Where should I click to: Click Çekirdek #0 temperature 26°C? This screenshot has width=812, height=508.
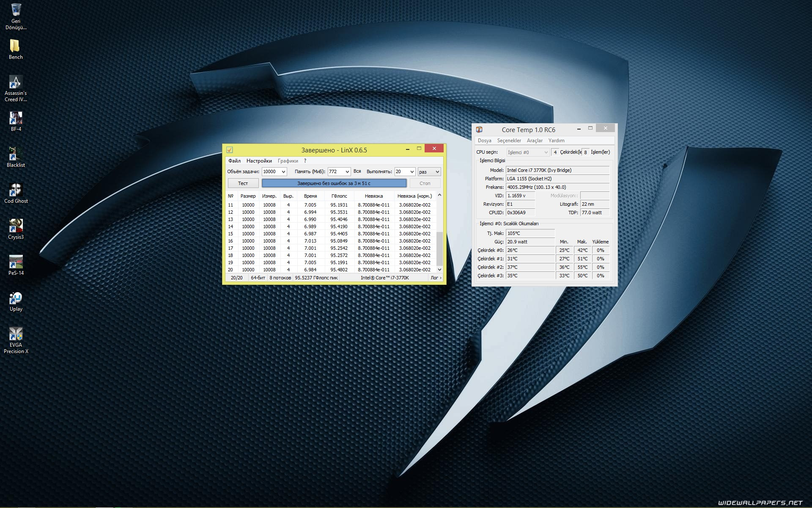(x=530, y=250)
